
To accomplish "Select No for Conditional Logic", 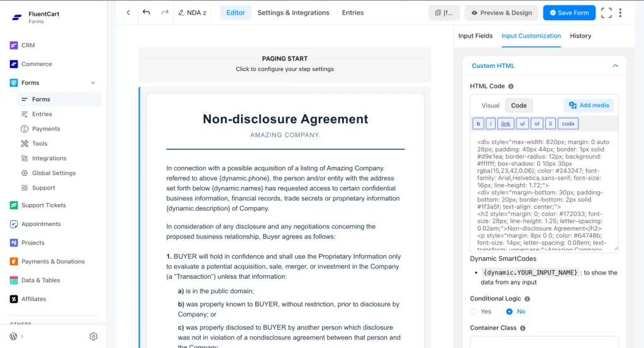I will click(x=509, y=312).
